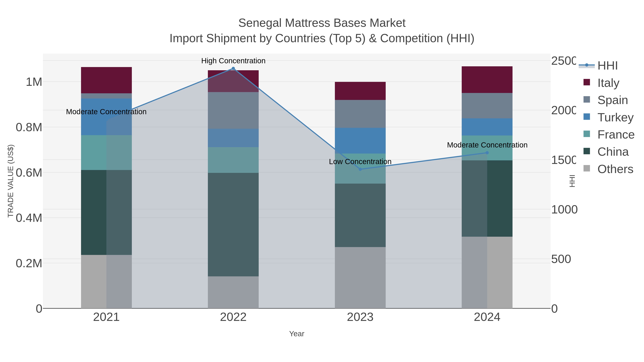This screenshot has width=644, height=362.
Task: Click the 2022 HHI data point
Action: pyautogui.click(x=233, y=68)
